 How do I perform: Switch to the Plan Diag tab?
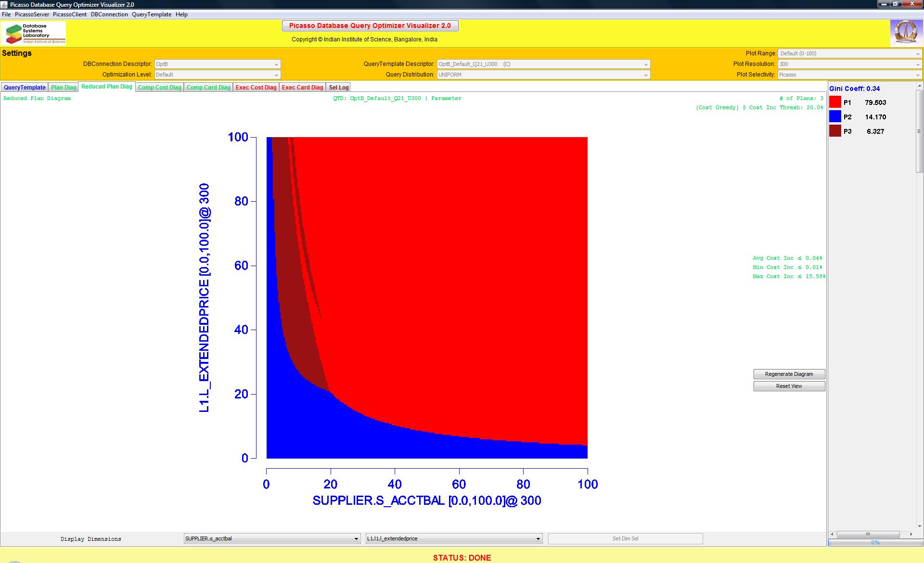click(64, 88)
